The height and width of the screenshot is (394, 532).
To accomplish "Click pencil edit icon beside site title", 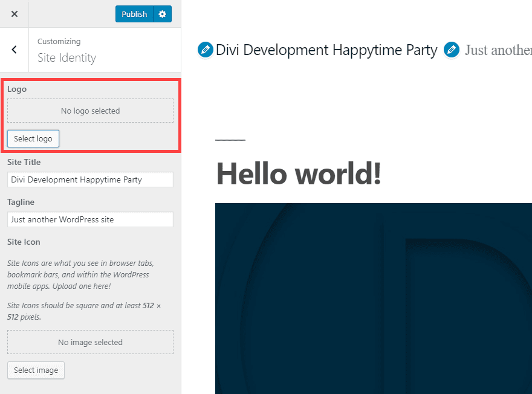I will 206,50.
